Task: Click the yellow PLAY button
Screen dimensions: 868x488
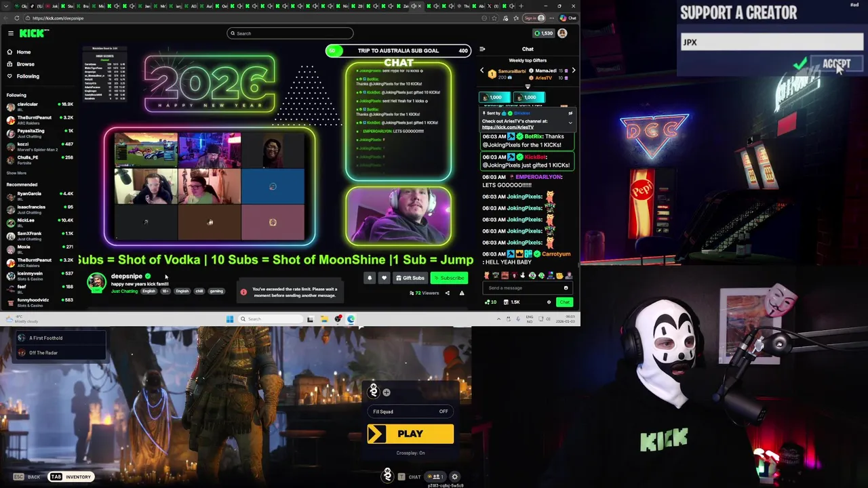Action: tap(410, 434)
